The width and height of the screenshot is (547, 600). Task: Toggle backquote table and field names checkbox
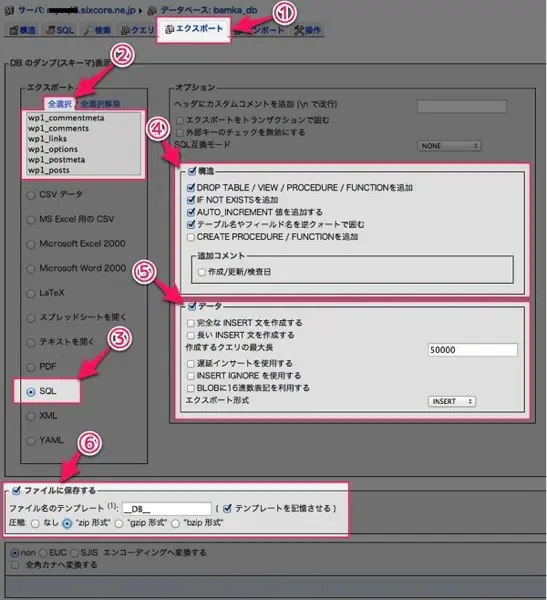tap(191, 224)
